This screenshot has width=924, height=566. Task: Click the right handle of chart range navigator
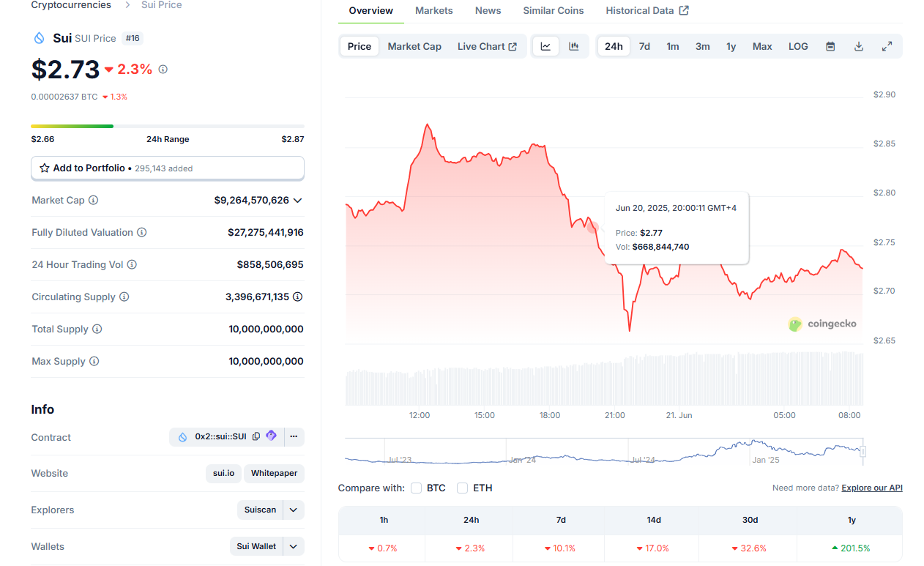[862, 451]
